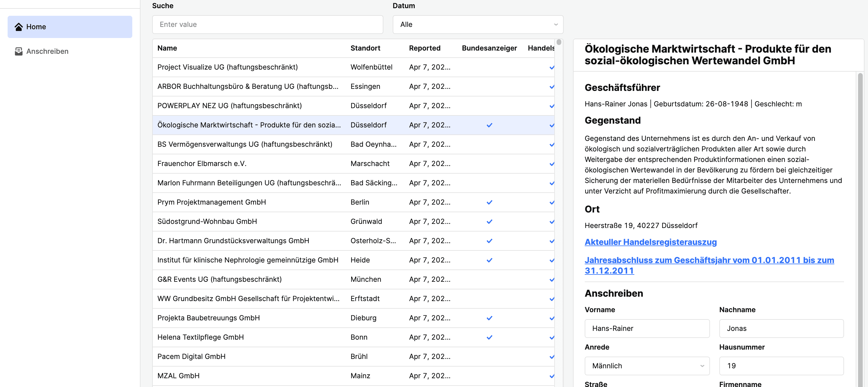Open the Aktueller Handelsregisterauszug link
Screen dimensions: 868x387
pos(650,242)
